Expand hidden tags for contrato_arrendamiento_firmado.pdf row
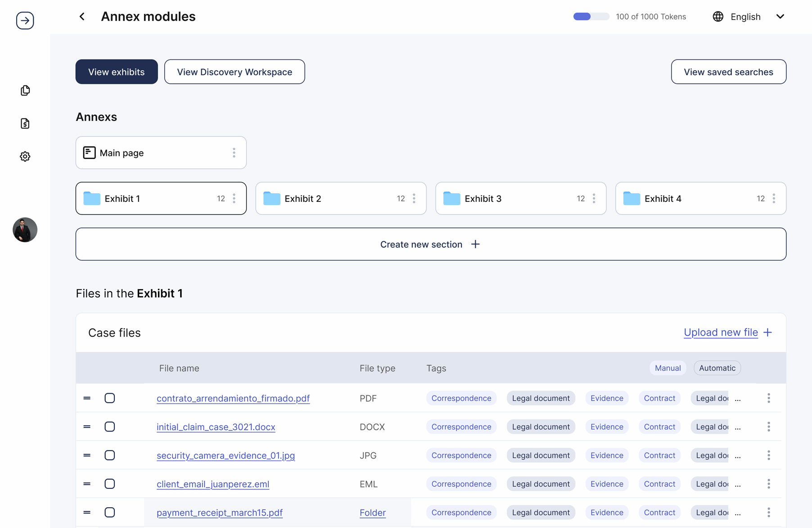Viewport: 812px width, 528px height. pyautogui.click(x=738, y=399)
